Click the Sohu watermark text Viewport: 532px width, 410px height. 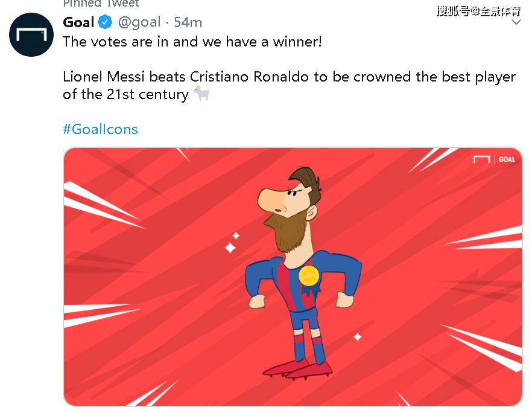point(478,11)
